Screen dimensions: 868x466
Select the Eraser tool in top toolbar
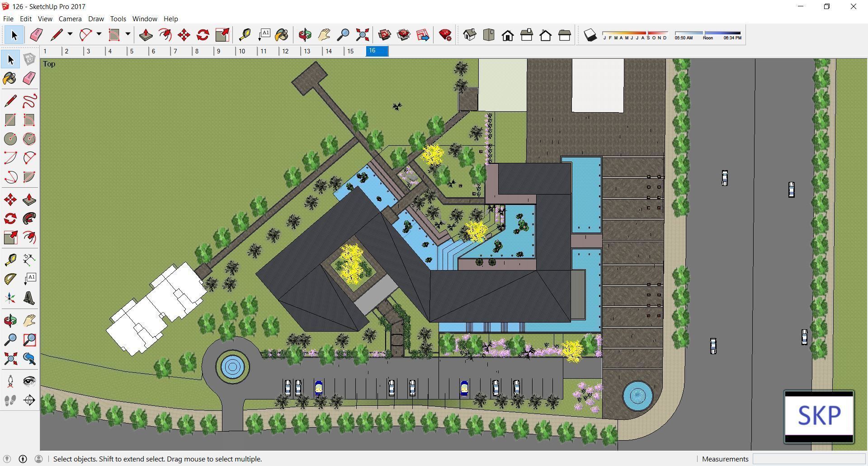36,35
